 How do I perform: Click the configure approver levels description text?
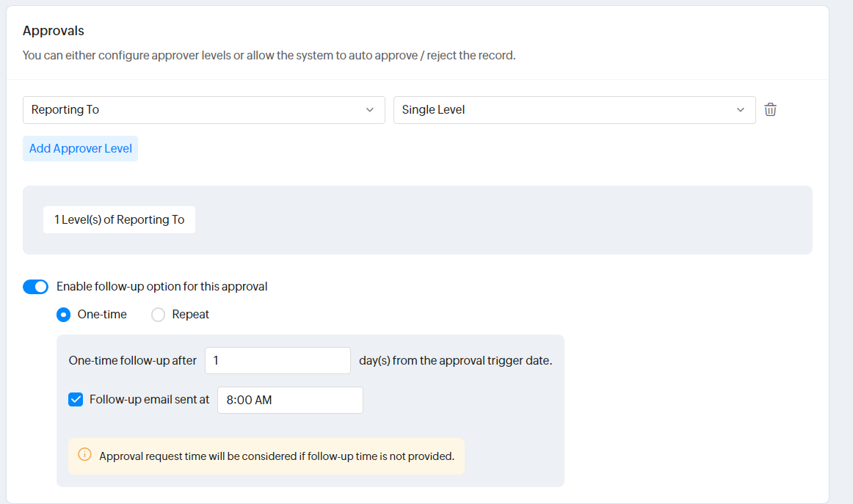(269, 55)
